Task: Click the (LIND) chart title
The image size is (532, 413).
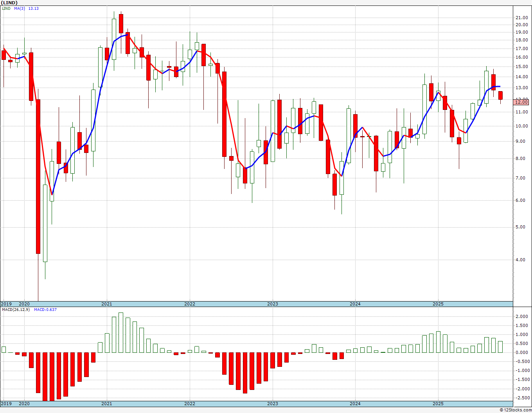Action: pyautogui.click(x=9, y=3)
